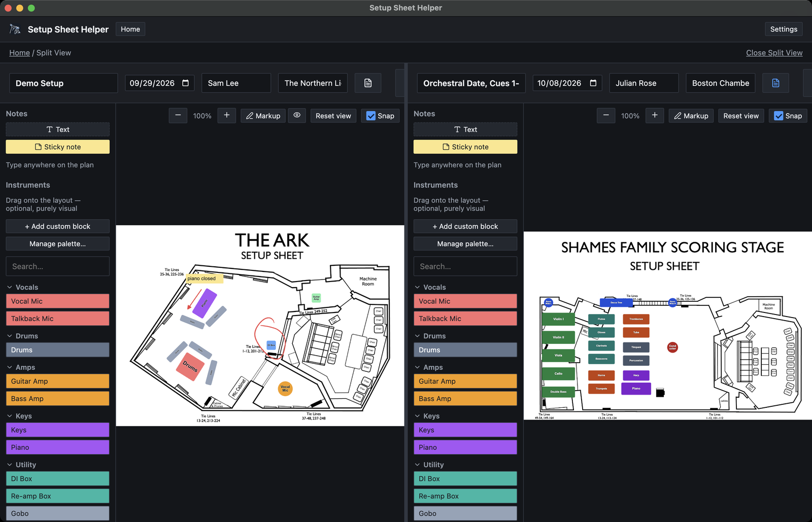The width and height of the screenshot is (812, 522).
Task: Collapse the Drums group in left palette
Action: click(x=10, y=336)
